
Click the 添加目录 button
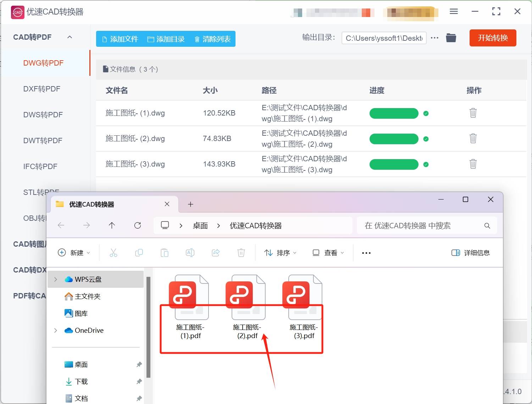(166, 39)
